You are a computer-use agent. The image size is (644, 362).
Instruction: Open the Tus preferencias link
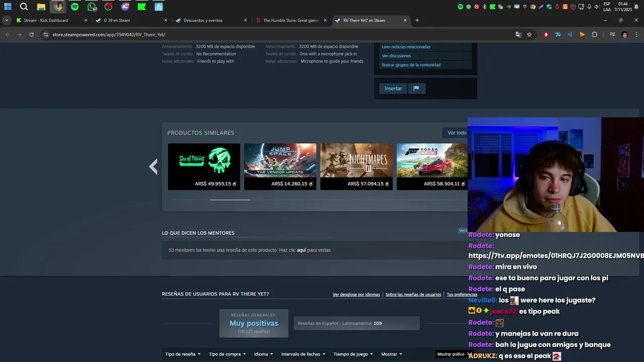(462, 295)
